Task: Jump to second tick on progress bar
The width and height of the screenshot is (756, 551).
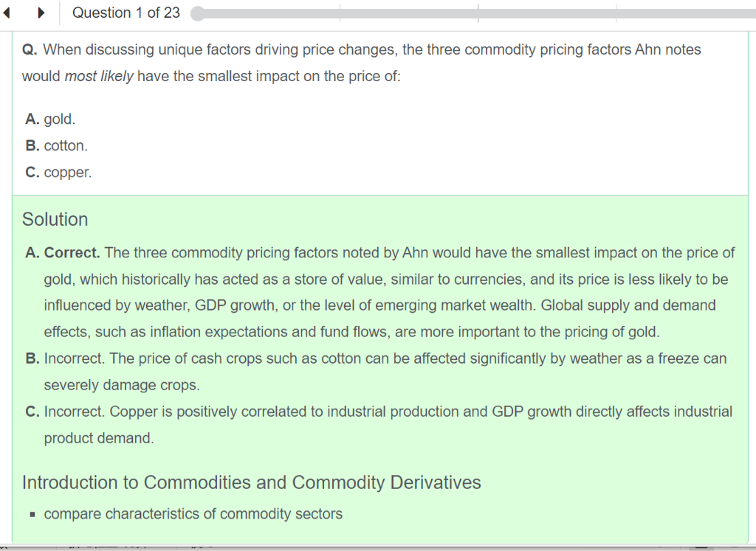Action: pos(478,13)
